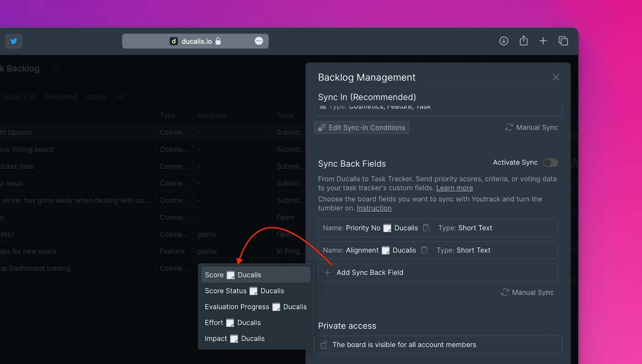Click the ducalis.io address bar
The image size is (642, 364).
[x=195, y=41]
